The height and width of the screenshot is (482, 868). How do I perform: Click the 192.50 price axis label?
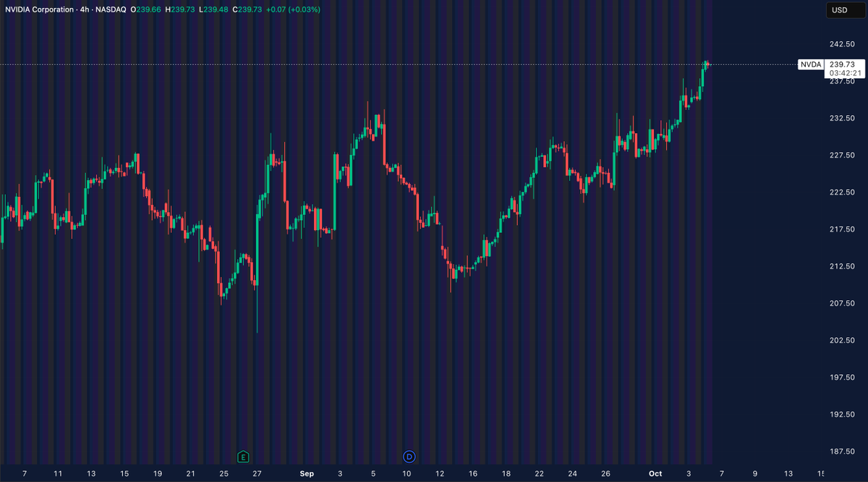click(841, 414)
